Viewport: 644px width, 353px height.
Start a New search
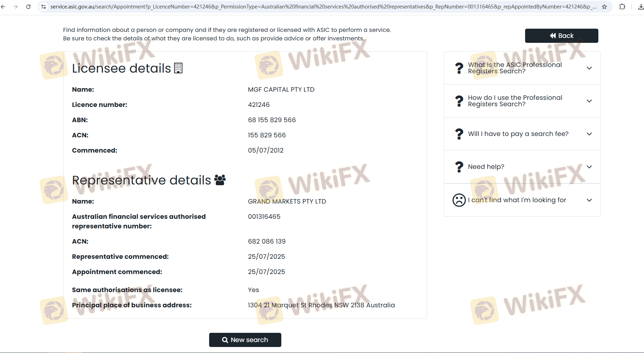[x=245, y=340]
